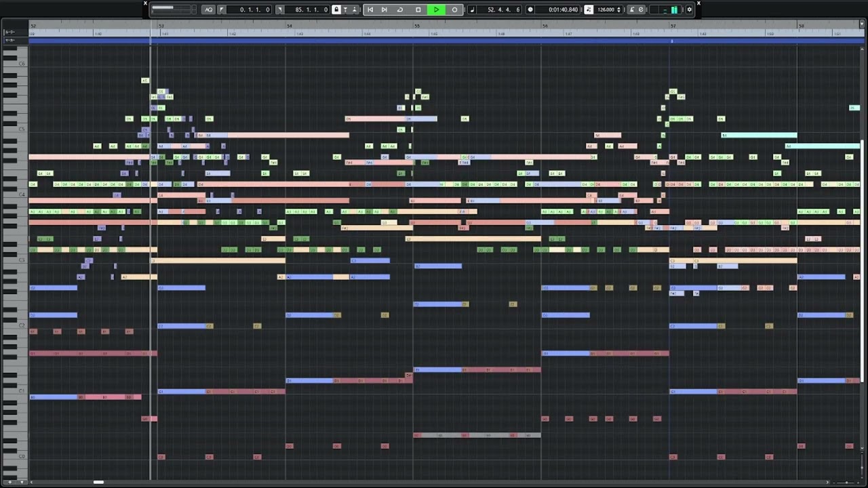Toggle the Cycle loop button
Screen dimensions: 868x488
(x=400, y=9)
